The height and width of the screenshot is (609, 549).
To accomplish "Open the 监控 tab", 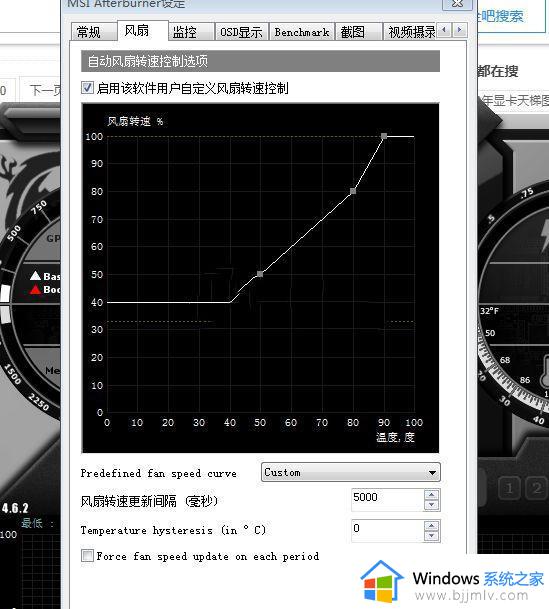I will click(x=191, y=32).
